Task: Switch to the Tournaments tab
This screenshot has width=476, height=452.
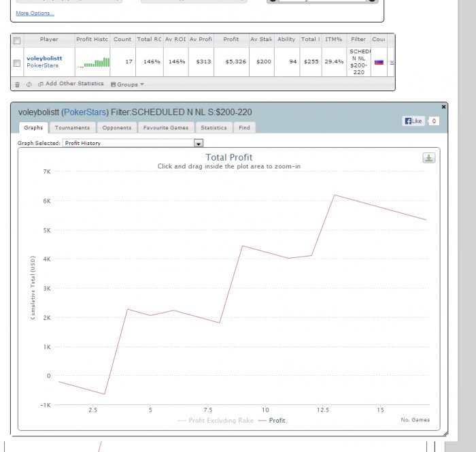Action: [x=72, y=128]
